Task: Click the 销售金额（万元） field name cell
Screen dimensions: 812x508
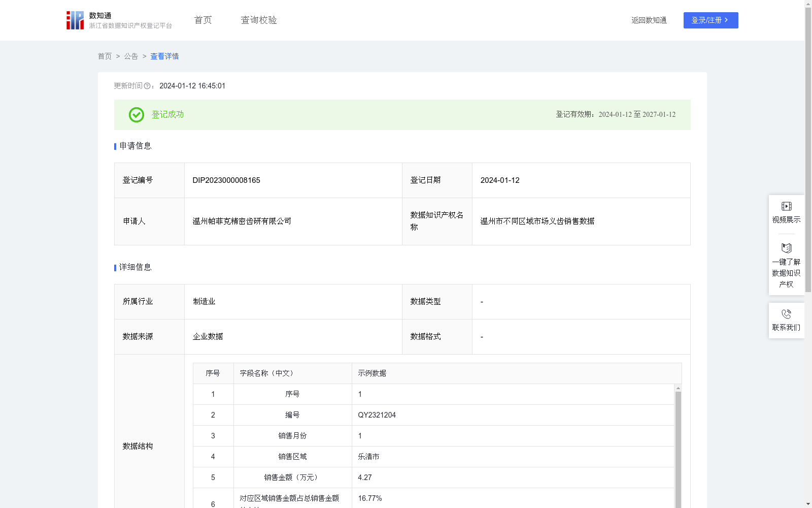Action: [x=293, y=478]
